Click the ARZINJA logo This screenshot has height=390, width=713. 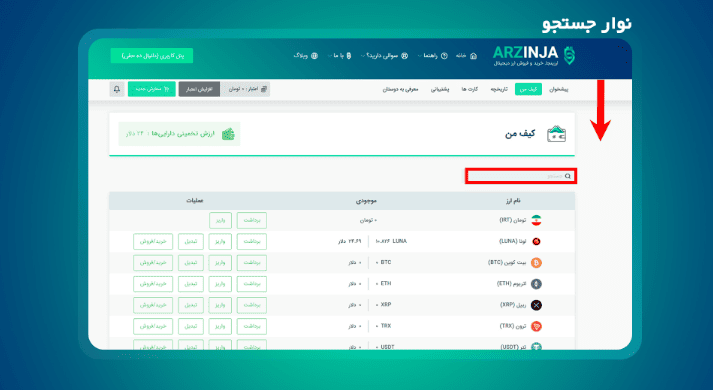coord(534,56)
